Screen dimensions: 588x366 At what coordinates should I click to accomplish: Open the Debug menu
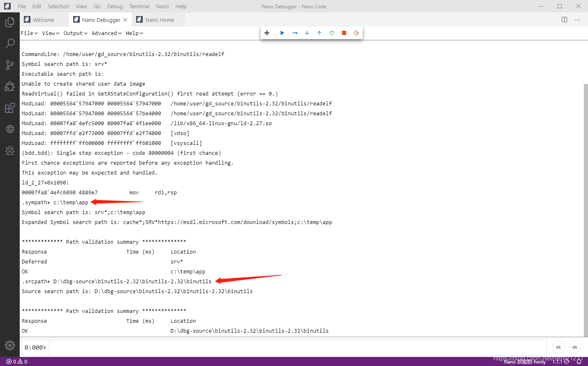115,6
